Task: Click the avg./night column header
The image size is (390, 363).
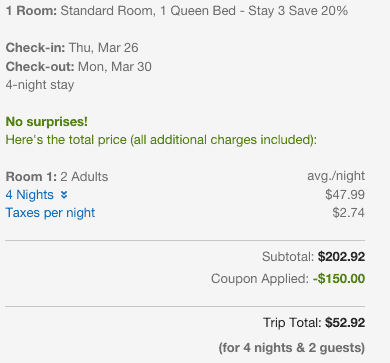Action: [x=336, y=176]
